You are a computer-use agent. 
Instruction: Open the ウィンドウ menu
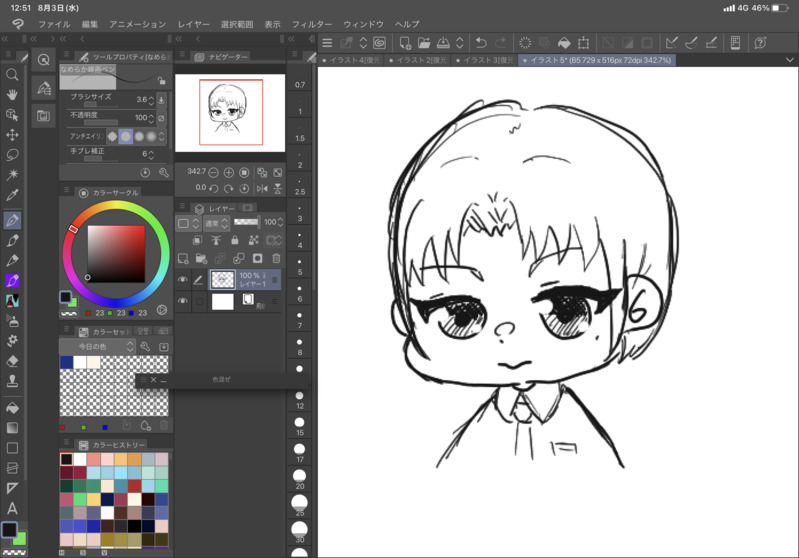tap(363, 24)
